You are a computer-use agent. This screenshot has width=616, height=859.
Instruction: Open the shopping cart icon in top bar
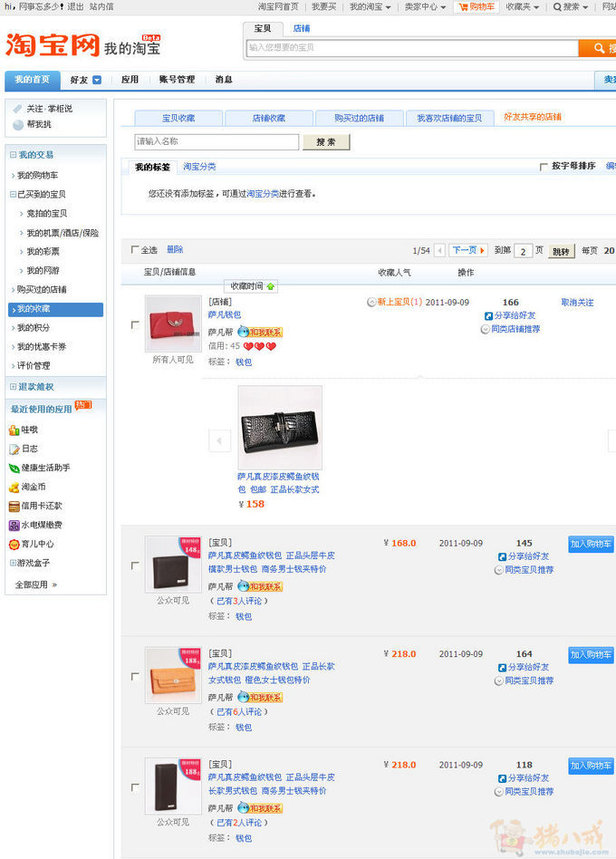[x=463, y=6]
